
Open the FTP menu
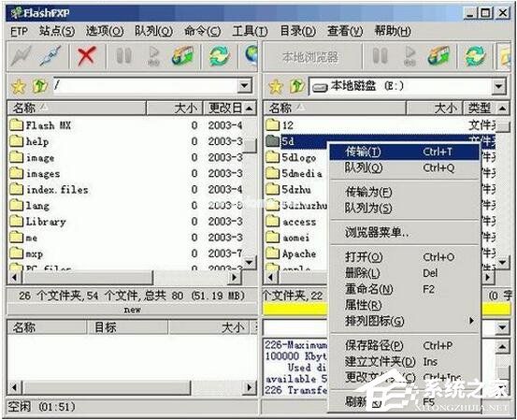click(19, 32)
